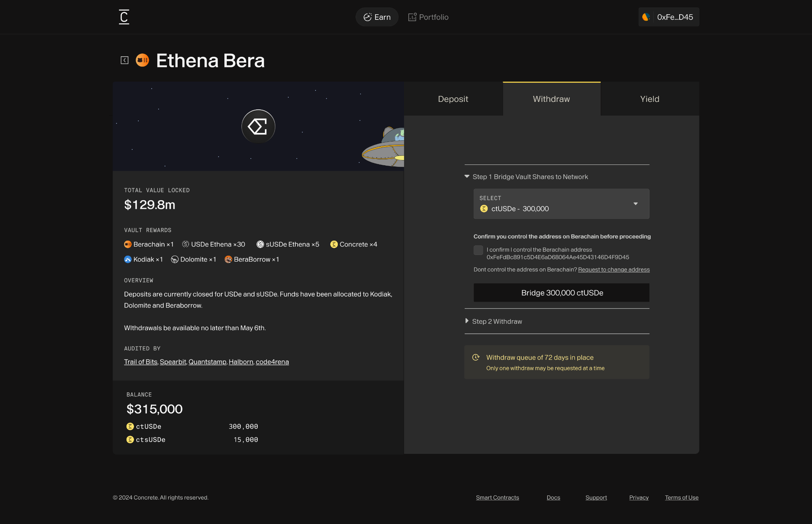
Task: Click the Kodiak reward icon
Action: click(128, 260)
